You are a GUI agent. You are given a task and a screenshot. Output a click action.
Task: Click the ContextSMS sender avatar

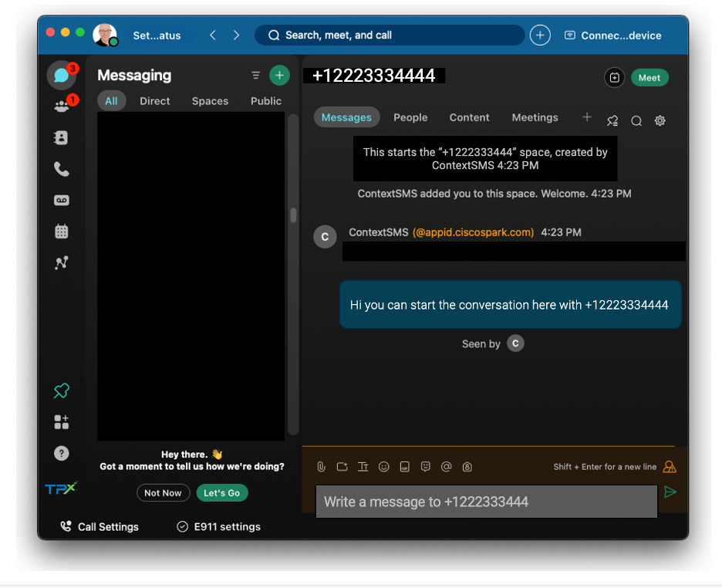tap(325, 237)
